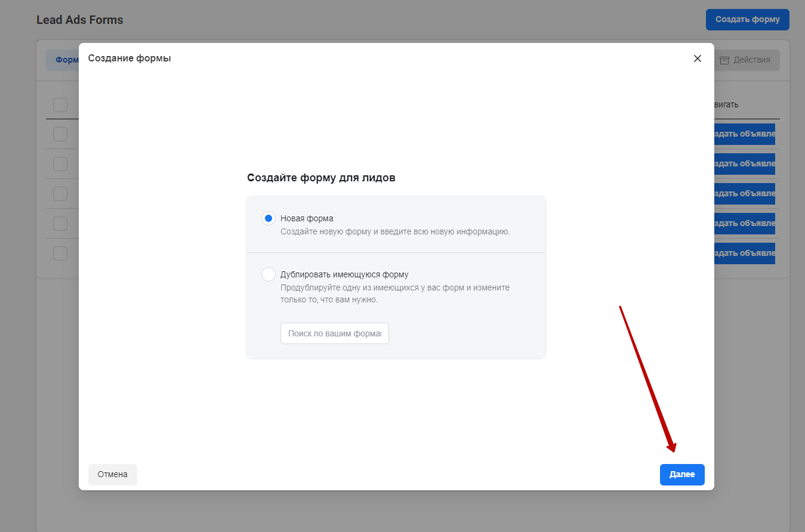Screen dimensions: 805x532
Task: Click the archive icon beside Действия
Action: (x=724, y=60)
